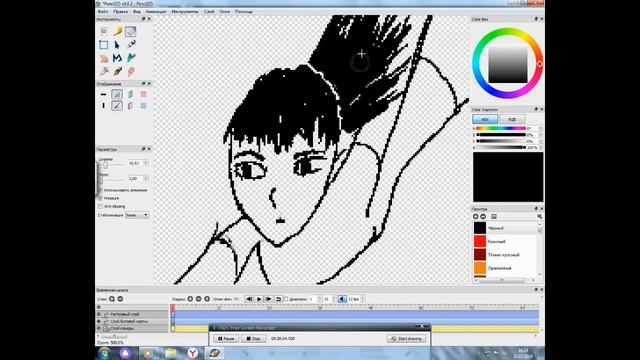Toggle visibility of the bitmap layer
640x360 pixels.
click(99, 321)
